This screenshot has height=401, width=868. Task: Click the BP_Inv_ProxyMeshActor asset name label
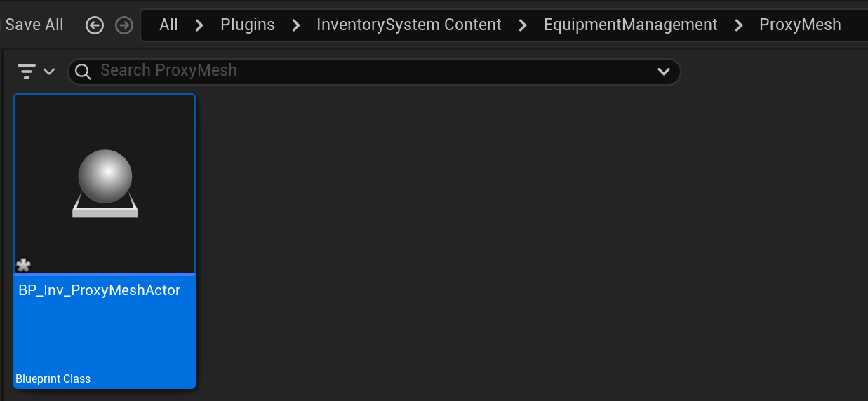100,291
